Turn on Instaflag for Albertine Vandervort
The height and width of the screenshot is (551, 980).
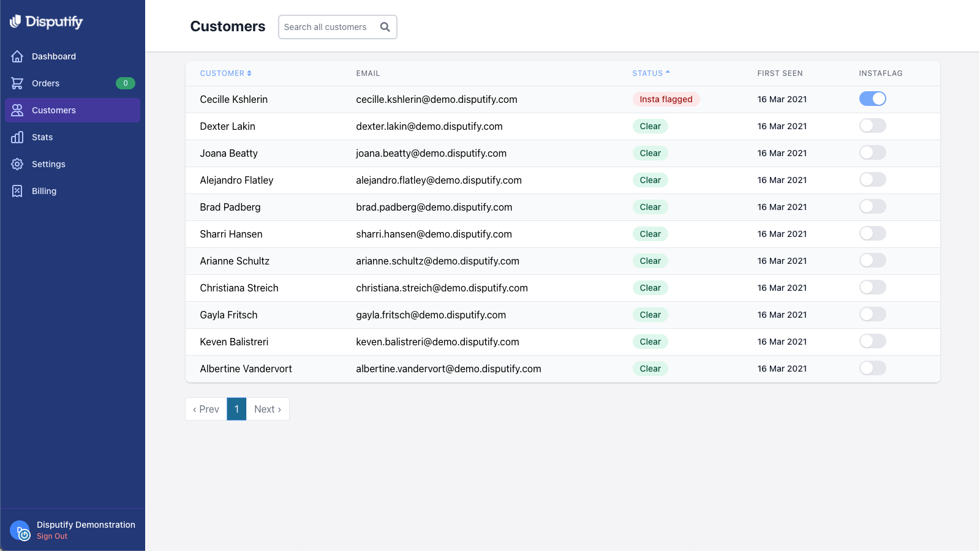tap(872, 368)
